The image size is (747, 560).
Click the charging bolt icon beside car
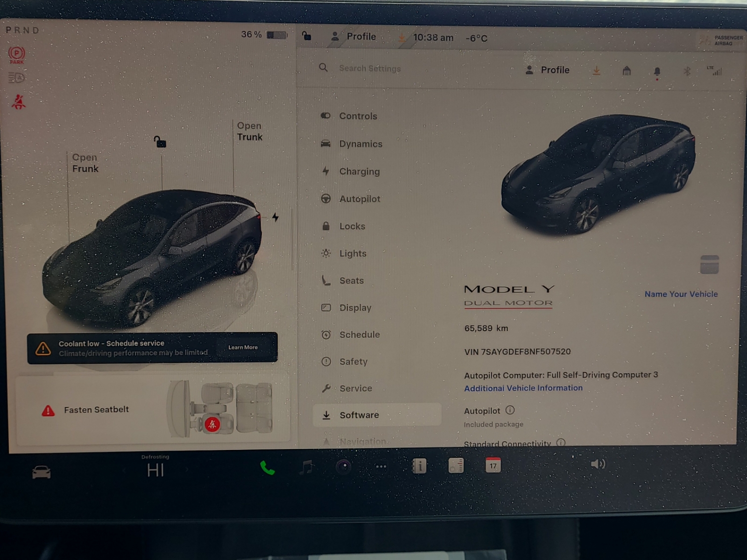coord(275,217)
